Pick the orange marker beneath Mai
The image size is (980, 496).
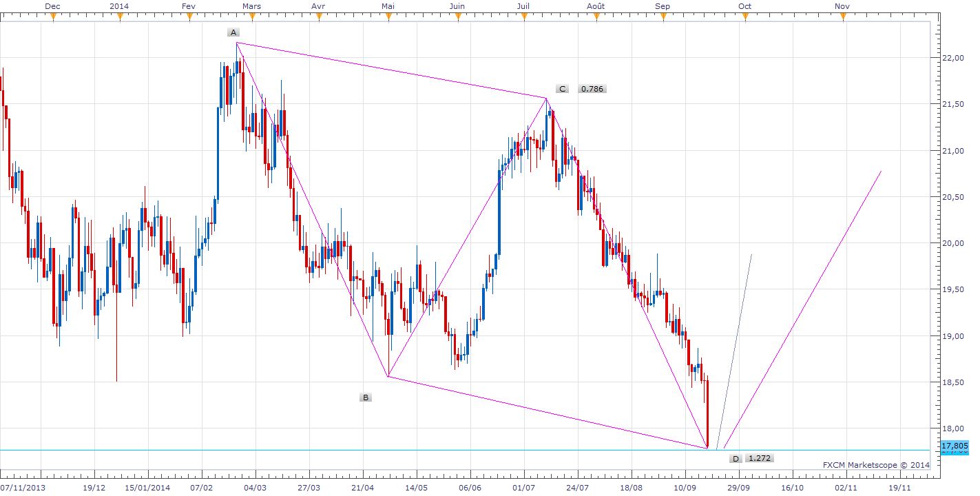(x=388, y=17)
